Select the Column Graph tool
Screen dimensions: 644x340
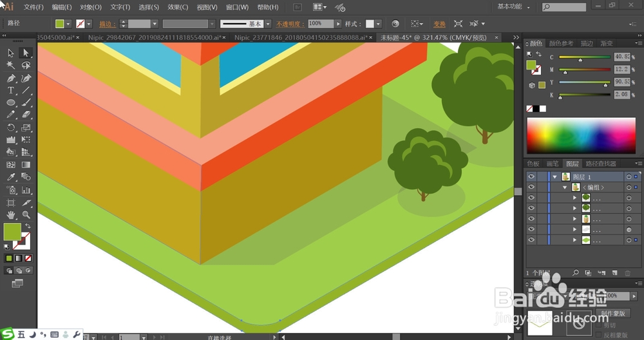click(26, 190)
